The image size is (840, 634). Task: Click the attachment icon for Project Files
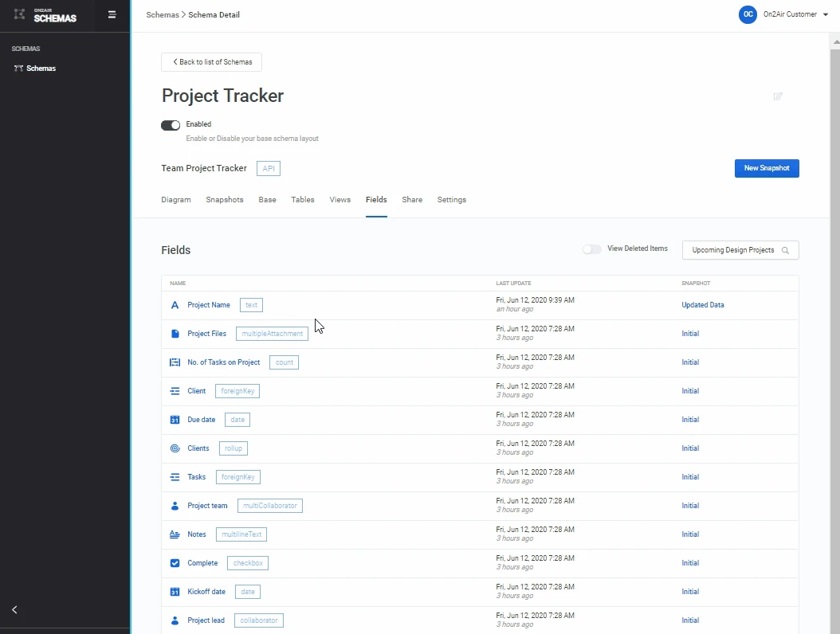tap(175, 334)
